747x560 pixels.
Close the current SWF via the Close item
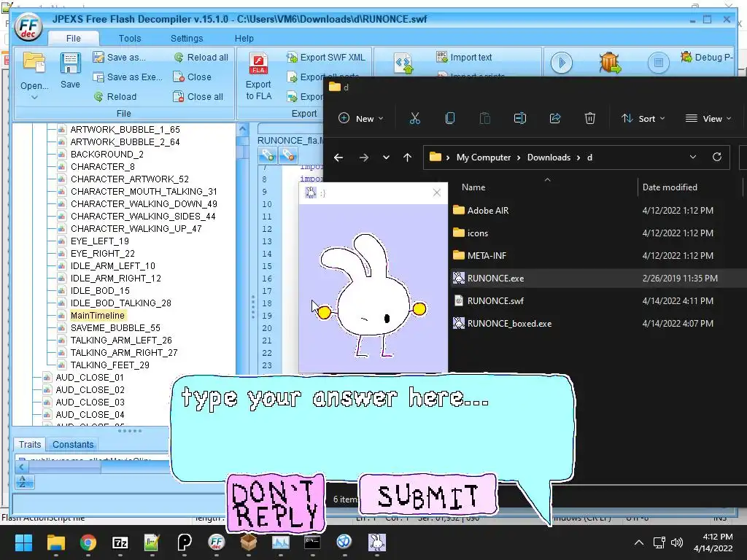192,77
